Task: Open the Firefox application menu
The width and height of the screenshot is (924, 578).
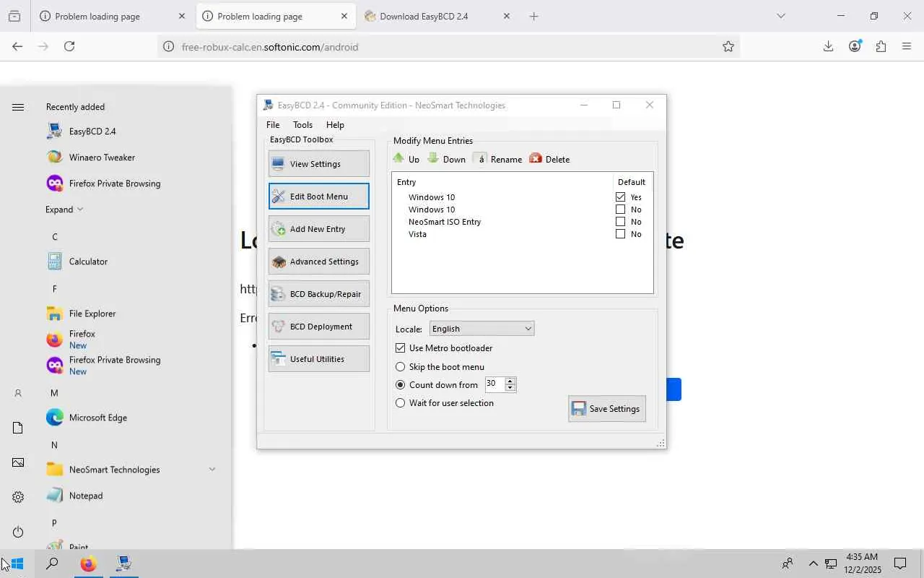Action: (x=907, y=47)
